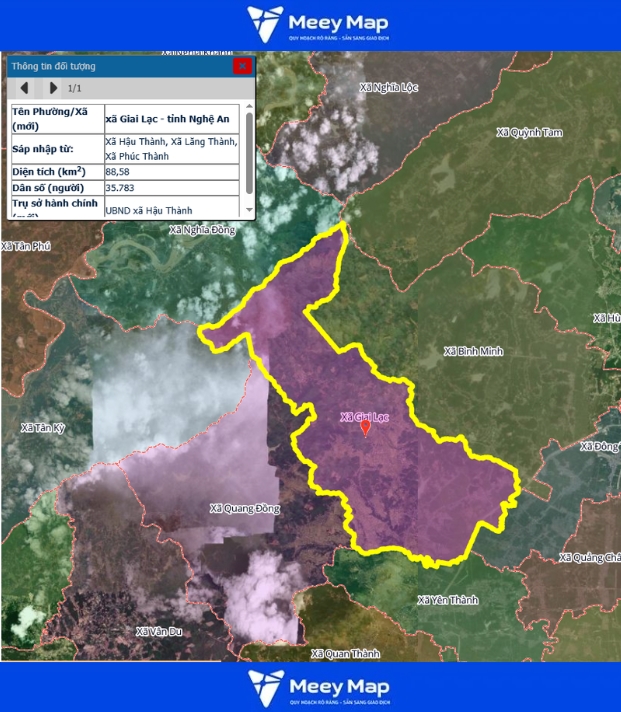Close the Thông tin đối tượng popup
Image resolution: width=621 pixels, height=712 pixels.
coord(242,66)
